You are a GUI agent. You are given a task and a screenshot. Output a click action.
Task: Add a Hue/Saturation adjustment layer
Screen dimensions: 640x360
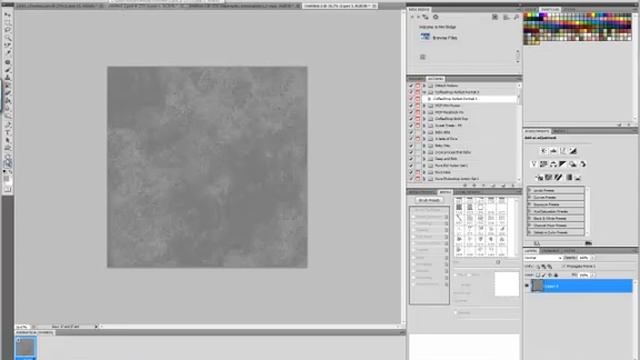[544, 164]
